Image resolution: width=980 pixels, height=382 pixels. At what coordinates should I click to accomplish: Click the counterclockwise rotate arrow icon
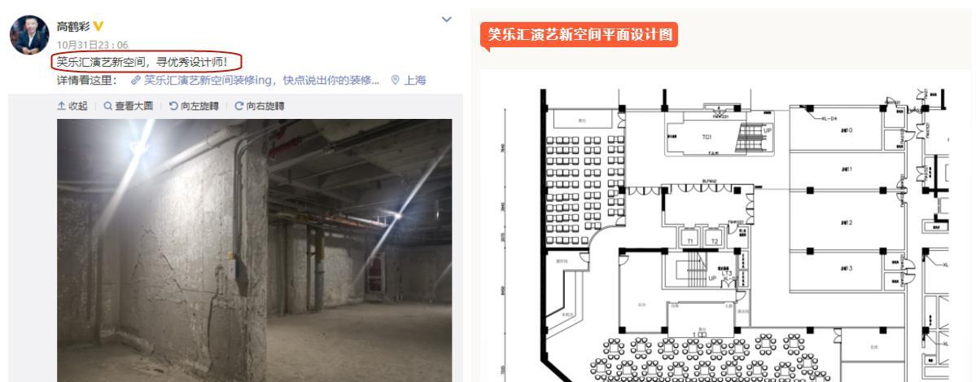(173, 107)
